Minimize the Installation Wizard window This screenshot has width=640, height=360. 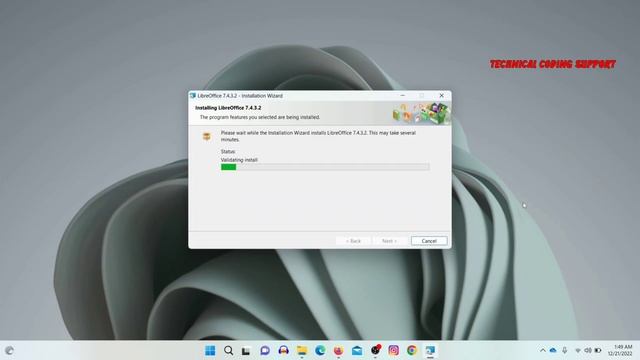coord(402,96)
